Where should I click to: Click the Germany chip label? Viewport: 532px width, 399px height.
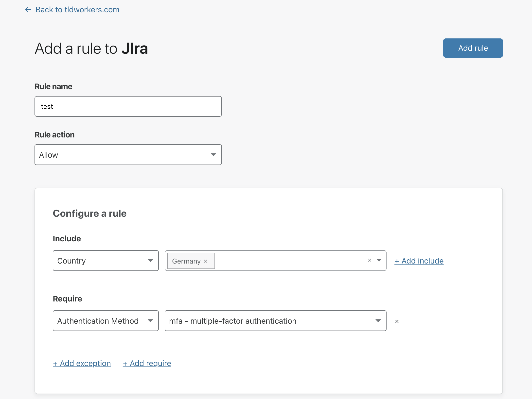tap(186, 261)
